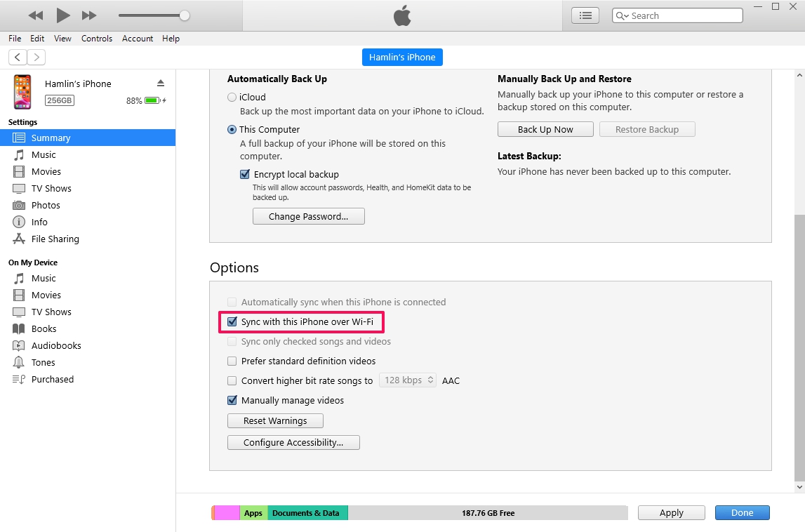This screenshot has width=805, height=532.
Task: Open the Controls menu
Action: pyautogui.click(x=97, y=39)
